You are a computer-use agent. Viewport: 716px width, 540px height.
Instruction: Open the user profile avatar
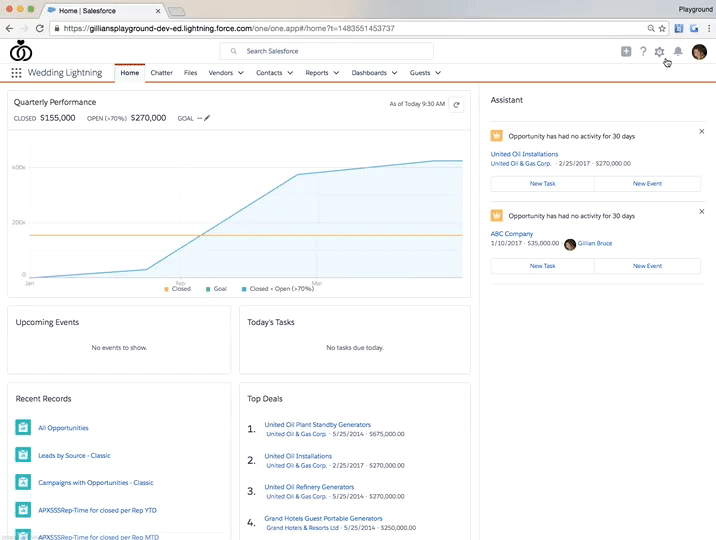[699, 52]
